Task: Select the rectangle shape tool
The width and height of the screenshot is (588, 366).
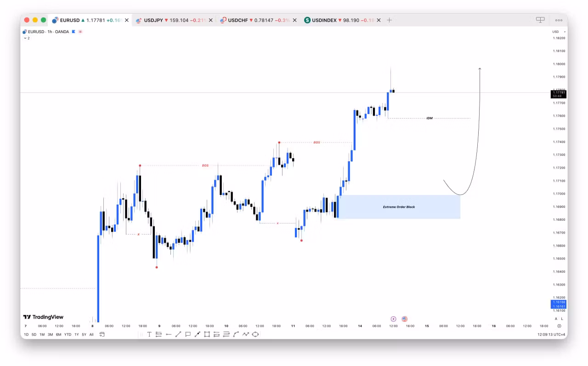Action: point(207,334)
